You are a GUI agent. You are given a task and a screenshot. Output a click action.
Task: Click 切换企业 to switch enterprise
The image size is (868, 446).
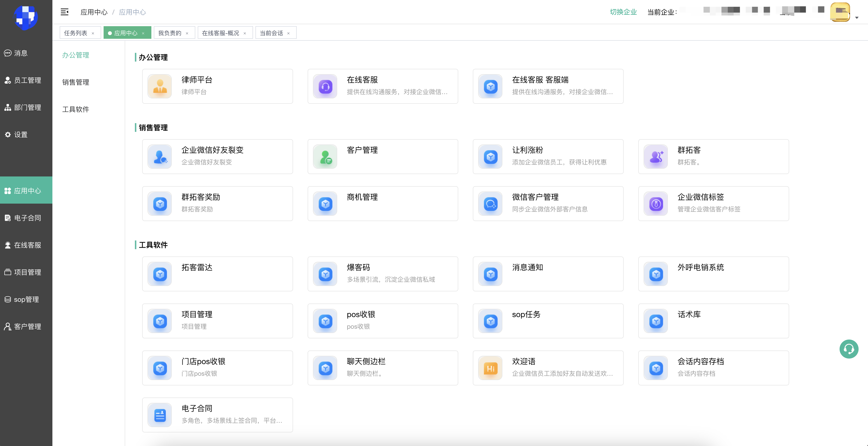(x=623, y=12)
